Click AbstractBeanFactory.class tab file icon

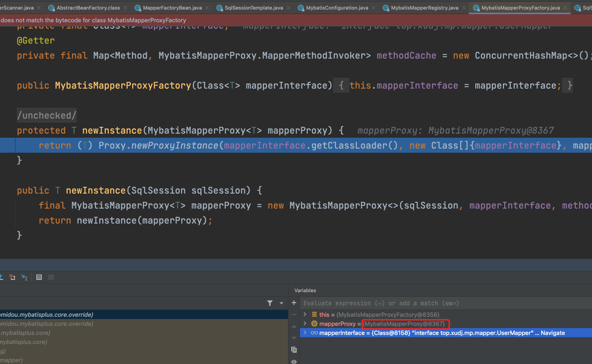[x=51, y=8]
